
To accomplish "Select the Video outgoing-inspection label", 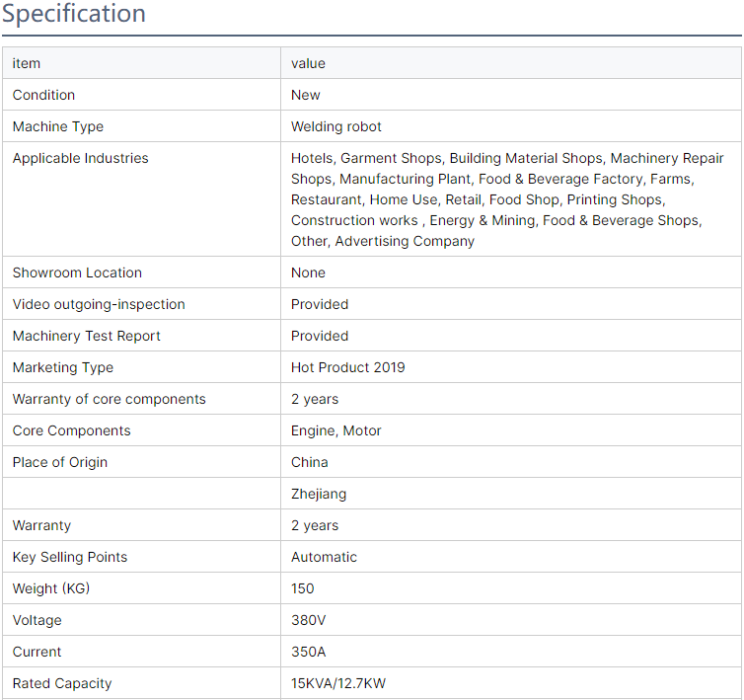I will coord(99,304).
